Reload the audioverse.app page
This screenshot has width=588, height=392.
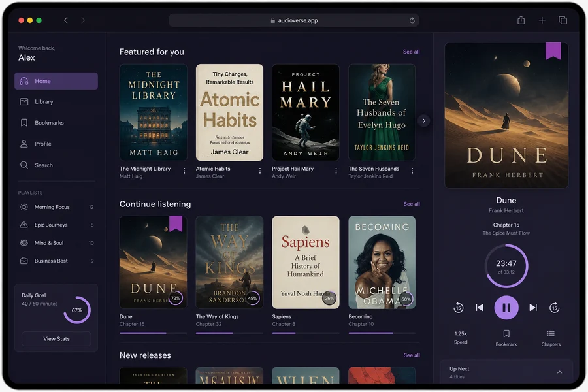pos(412,20)
